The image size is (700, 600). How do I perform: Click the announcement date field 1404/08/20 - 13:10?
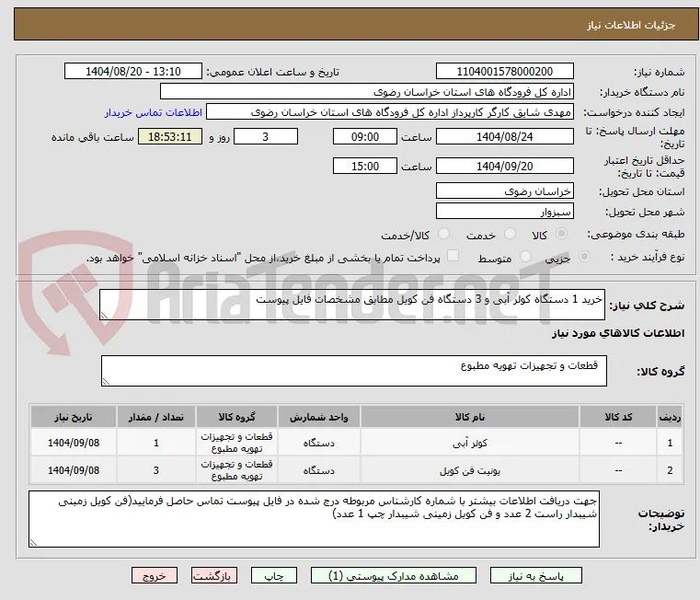click(133, 72)
